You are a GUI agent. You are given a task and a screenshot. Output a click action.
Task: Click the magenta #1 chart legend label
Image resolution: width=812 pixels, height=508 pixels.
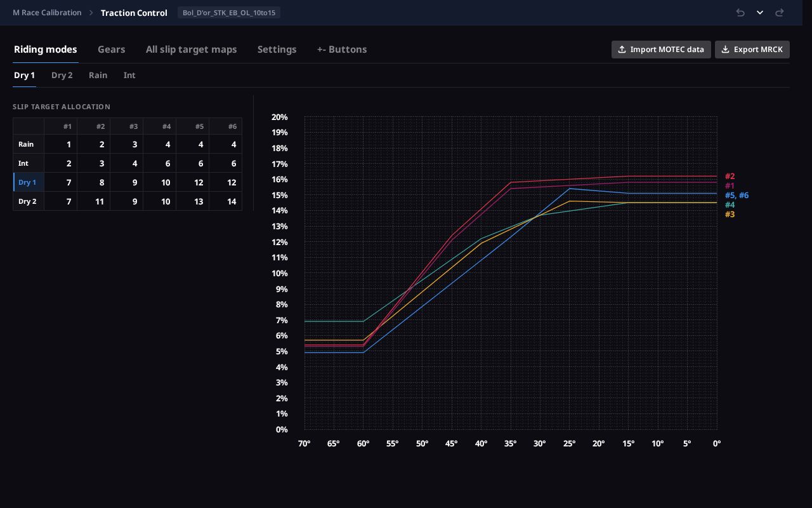coord(730,186)
